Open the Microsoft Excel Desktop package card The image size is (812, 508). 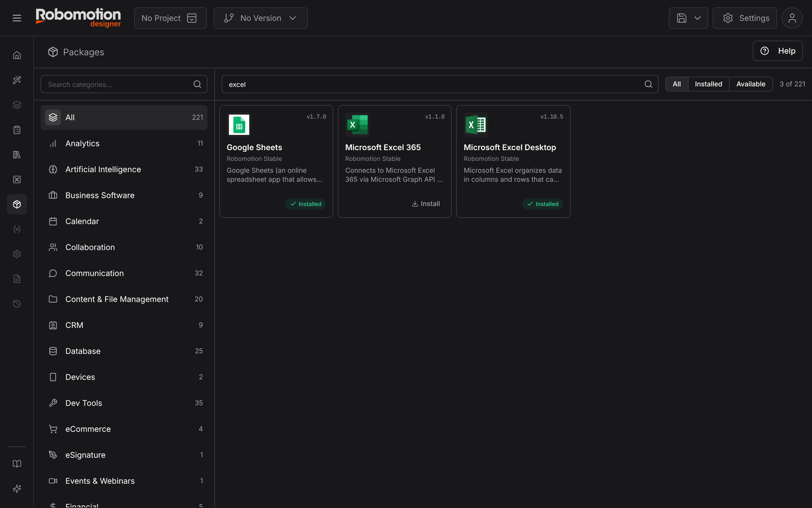tap(513, 161)
